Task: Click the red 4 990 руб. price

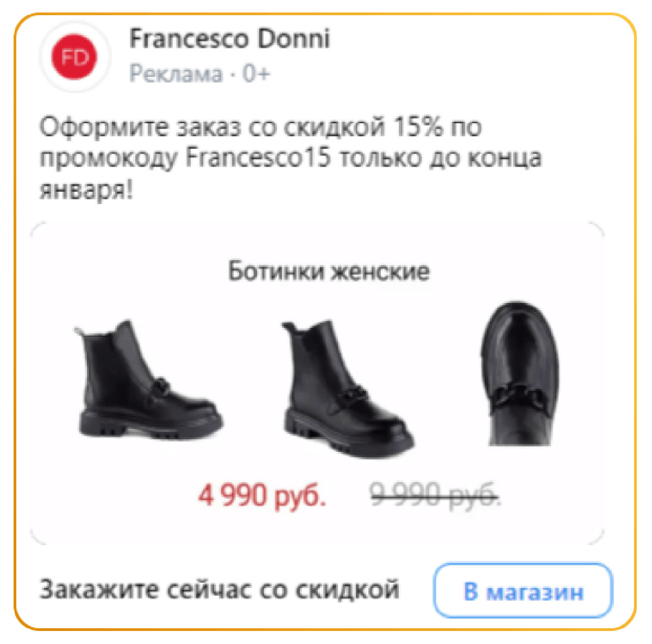Action: 262,495
